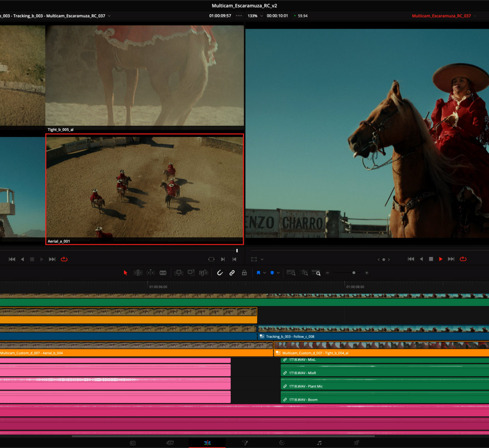Switch to the Fairlight music note page

(319, 443)
